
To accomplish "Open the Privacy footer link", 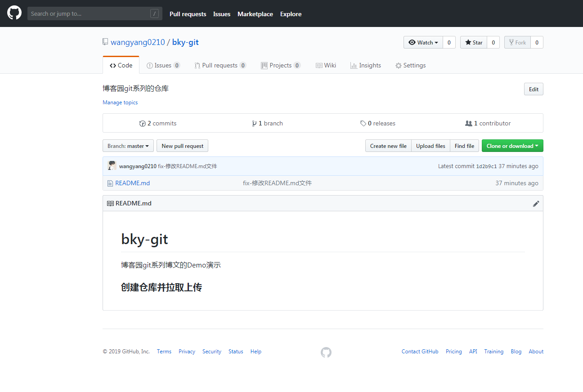I will [187, 352].
